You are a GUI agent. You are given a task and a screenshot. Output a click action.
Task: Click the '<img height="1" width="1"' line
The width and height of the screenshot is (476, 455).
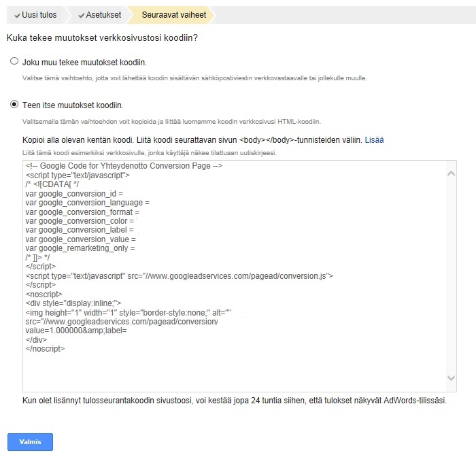pos(128,313)
